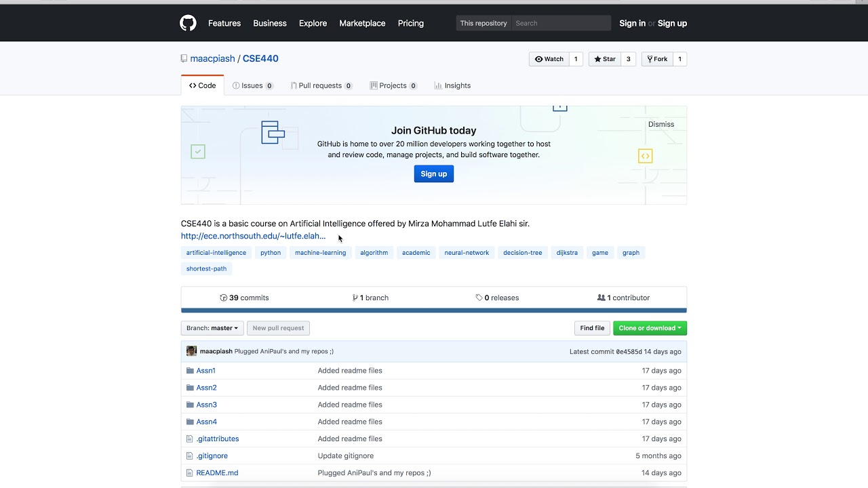Image resolution: width=868 pixels, height=488 pixels.
Task: Open the Insights tab
Action: click(x=452, y=85)
